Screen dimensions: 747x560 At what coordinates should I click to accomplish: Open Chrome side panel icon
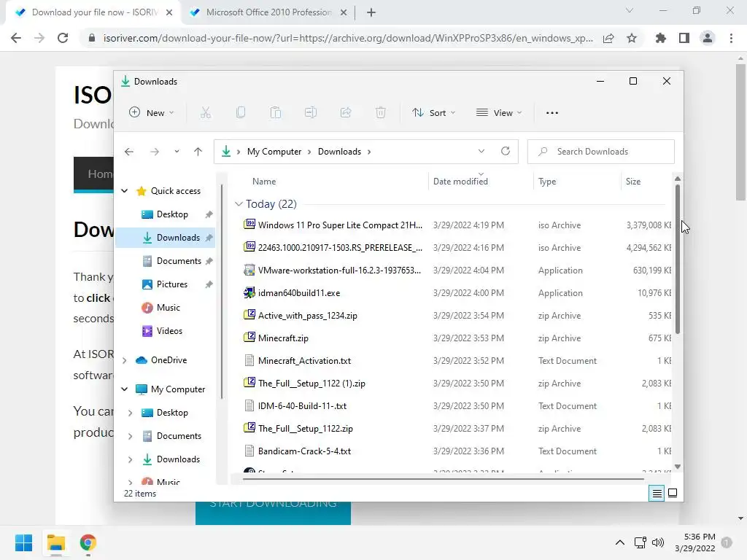coord(684,38)
